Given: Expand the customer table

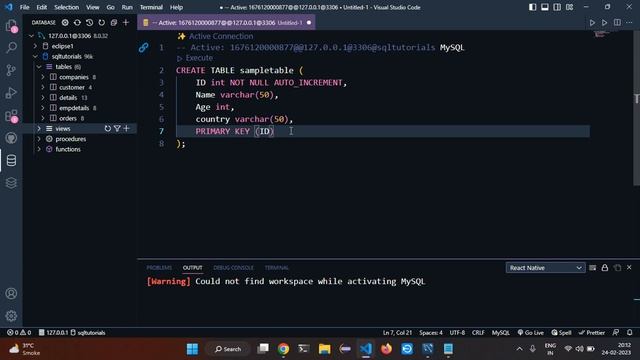Looking at the screenshot, I should click(43, 87).
